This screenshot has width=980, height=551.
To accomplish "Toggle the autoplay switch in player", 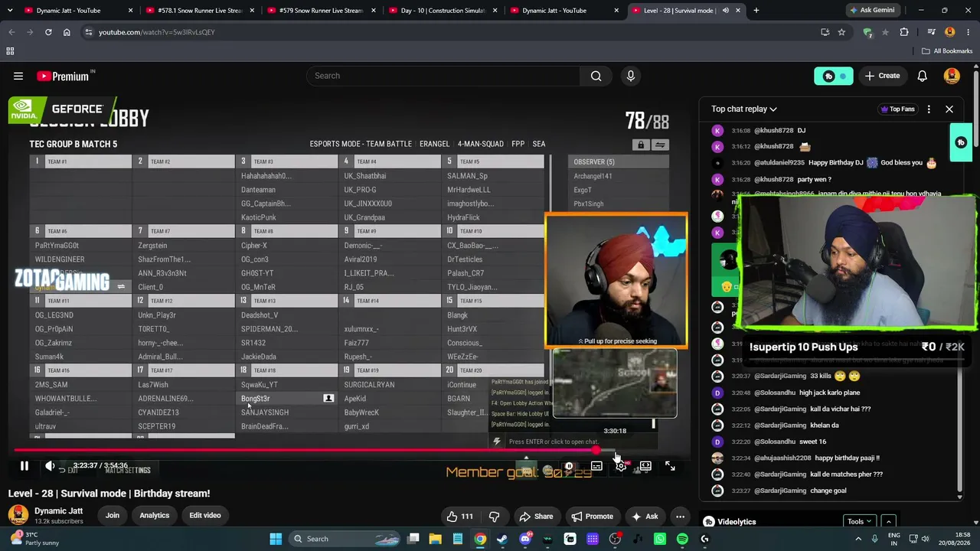I will point(569,465).
